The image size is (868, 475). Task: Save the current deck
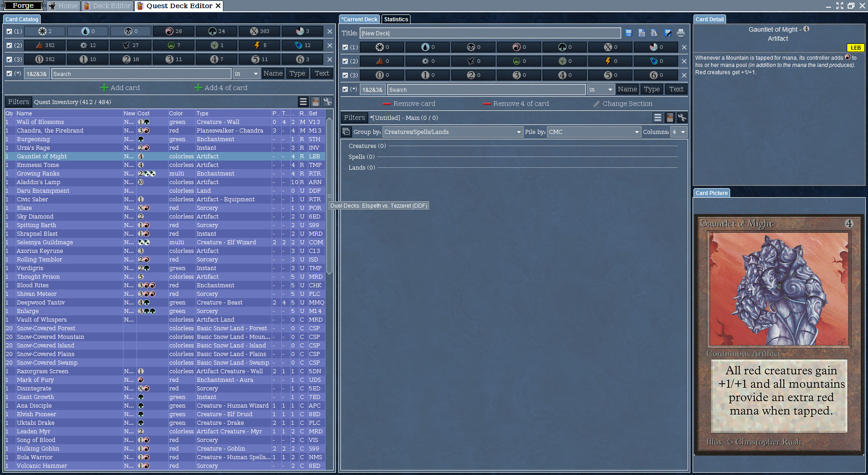click(628, 33)
